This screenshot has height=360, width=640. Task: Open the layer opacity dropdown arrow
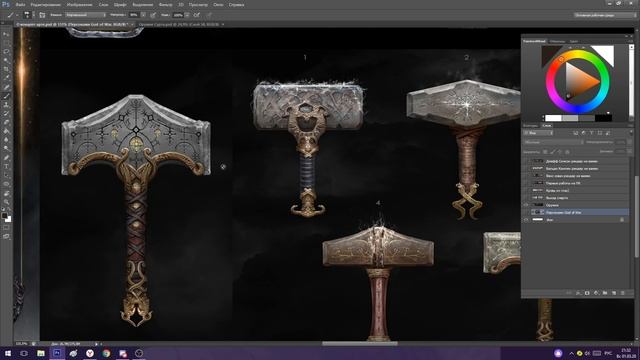coord(629,142)
